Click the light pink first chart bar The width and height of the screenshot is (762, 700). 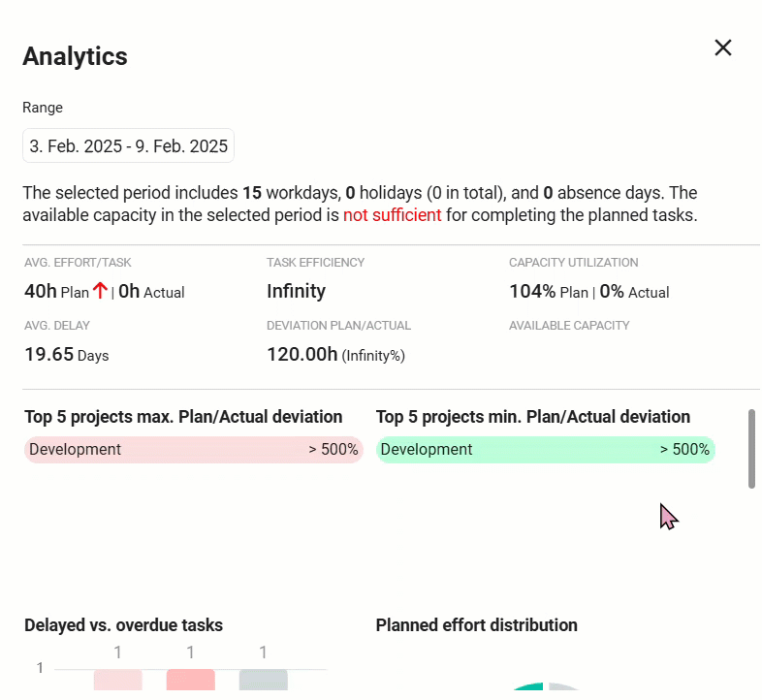point(118,683)
